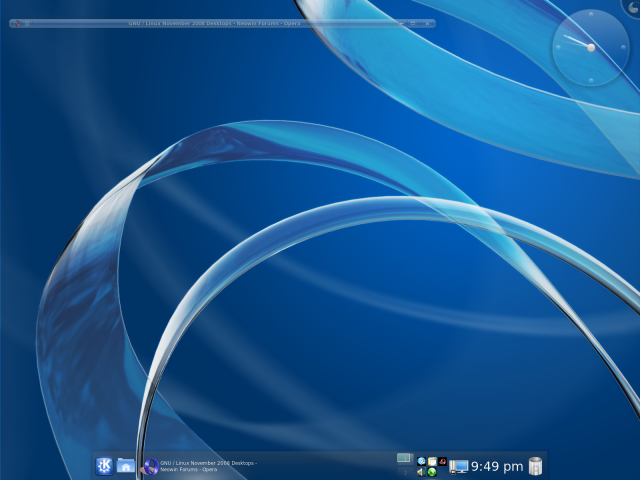Open the device notifier computer icon
Image resolution: width=640 pixels, height=480 pixels.
tap(458, 467)
